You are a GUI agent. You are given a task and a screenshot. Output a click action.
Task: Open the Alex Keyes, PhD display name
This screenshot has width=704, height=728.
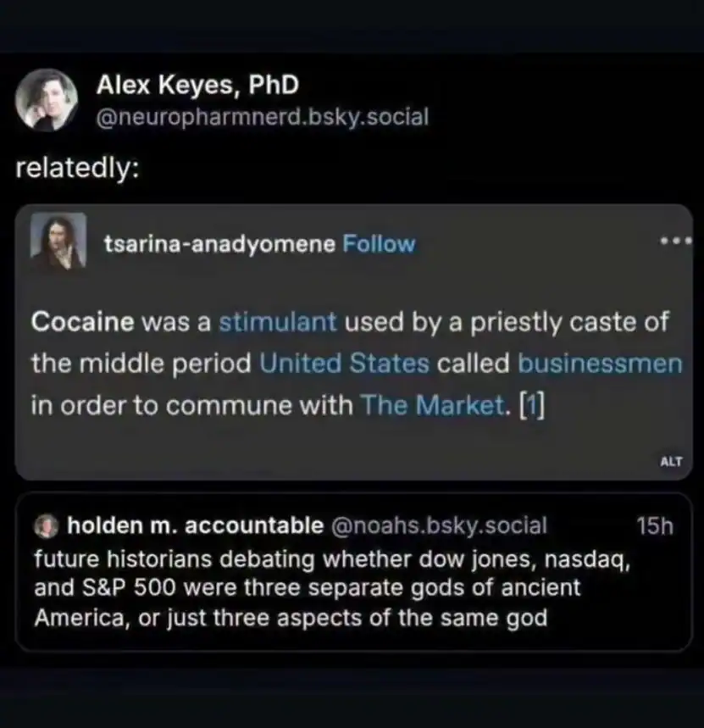coord(197,86)
